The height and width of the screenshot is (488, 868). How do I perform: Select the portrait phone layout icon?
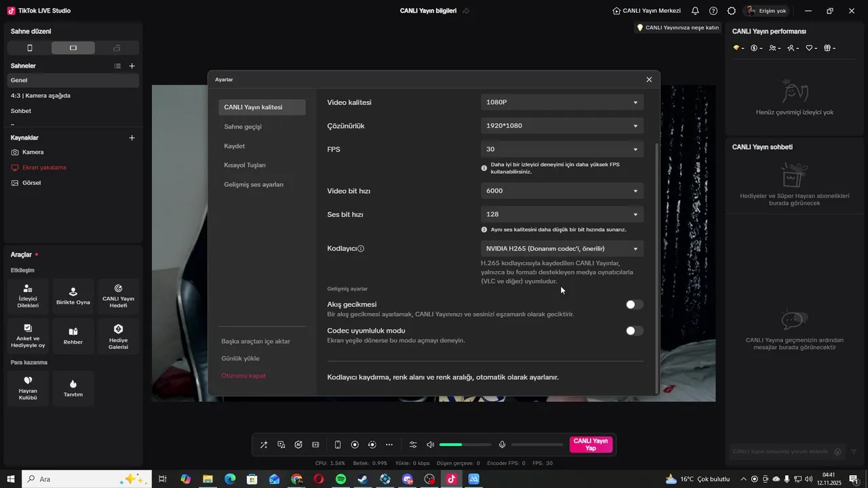pos(29,48)
